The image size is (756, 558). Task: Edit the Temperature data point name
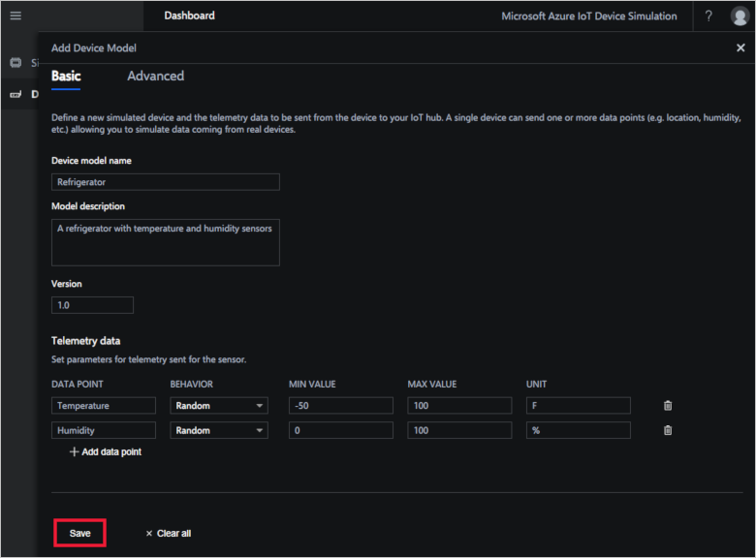coord(104,406)
